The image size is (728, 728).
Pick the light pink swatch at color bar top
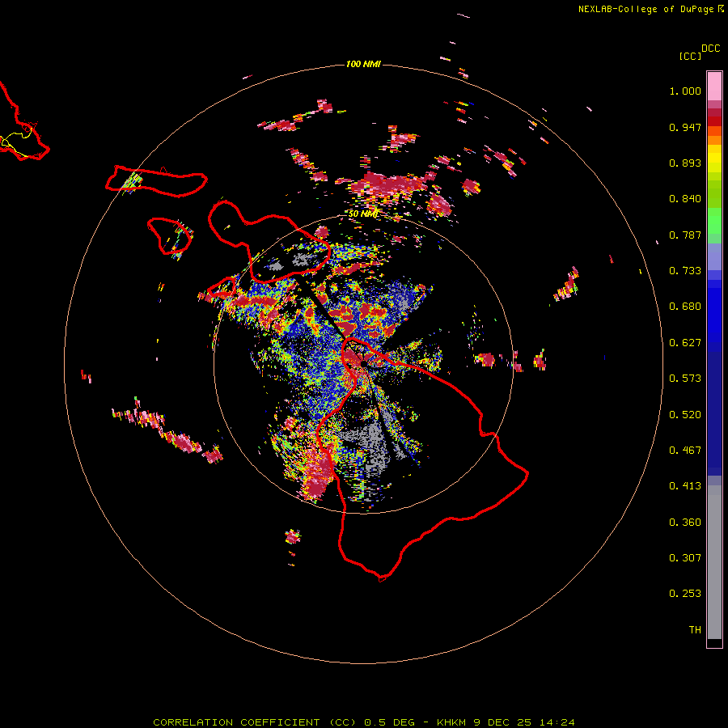click(714, 86)
